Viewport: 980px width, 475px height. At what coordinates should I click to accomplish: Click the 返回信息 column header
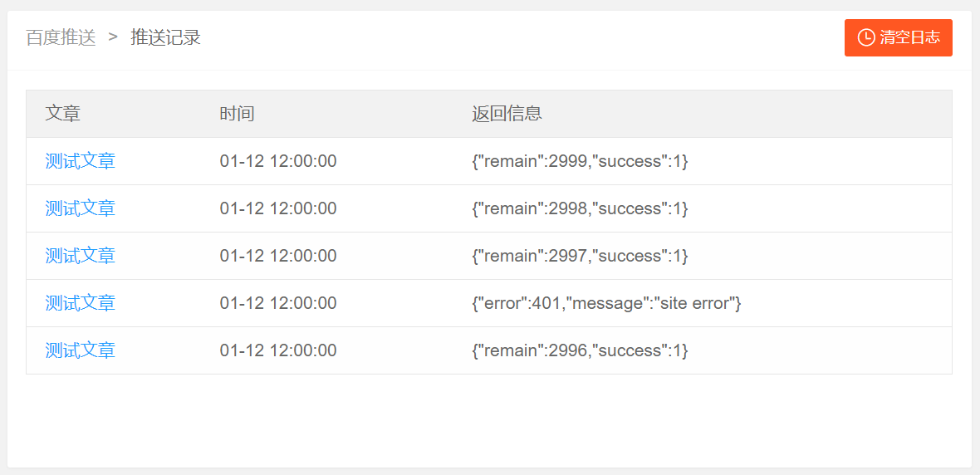click(507, 114)
